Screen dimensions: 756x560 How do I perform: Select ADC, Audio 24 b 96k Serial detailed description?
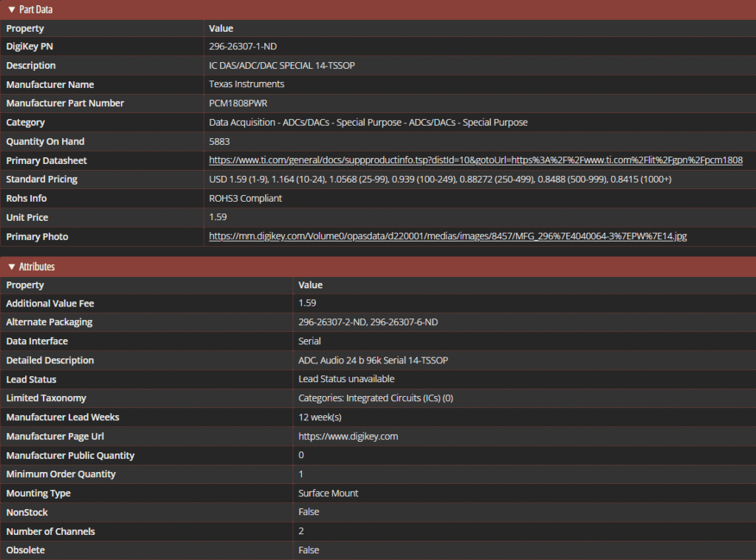pyautogui.click(x=373, y=361)
